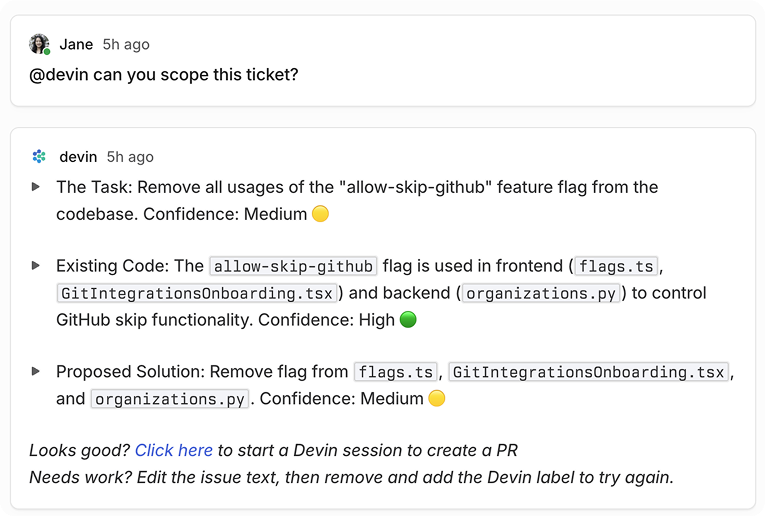Click the 5h ago timestamp on devin's reply
The width and height of the screenshot is (765, 517).
pos(130,157)
